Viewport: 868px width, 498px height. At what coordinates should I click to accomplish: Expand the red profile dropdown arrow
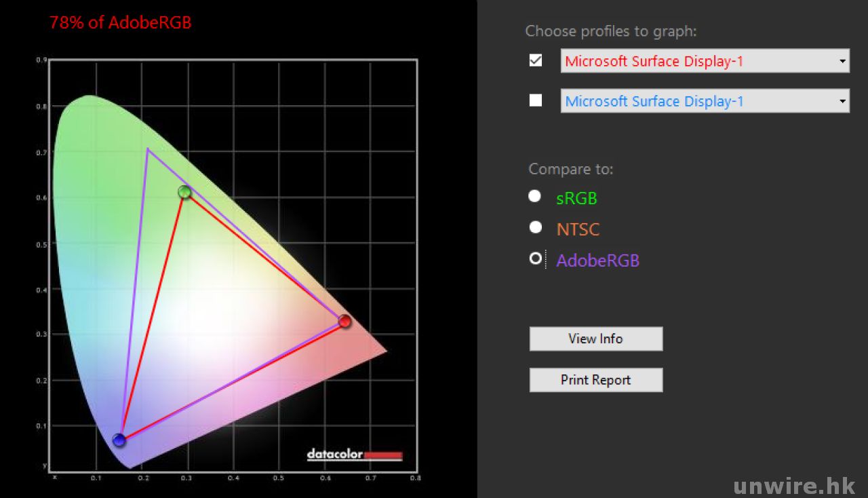click(842, 61)
